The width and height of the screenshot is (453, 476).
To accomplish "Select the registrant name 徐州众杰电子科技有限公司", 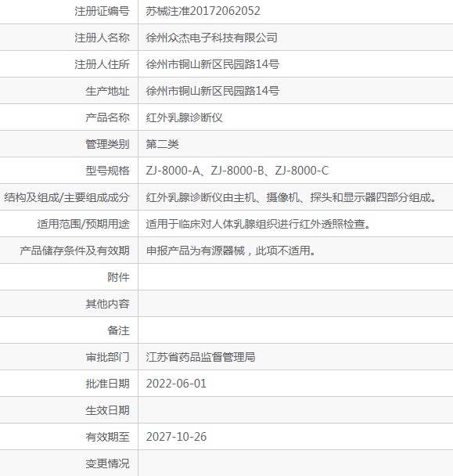I will point(211,38).
